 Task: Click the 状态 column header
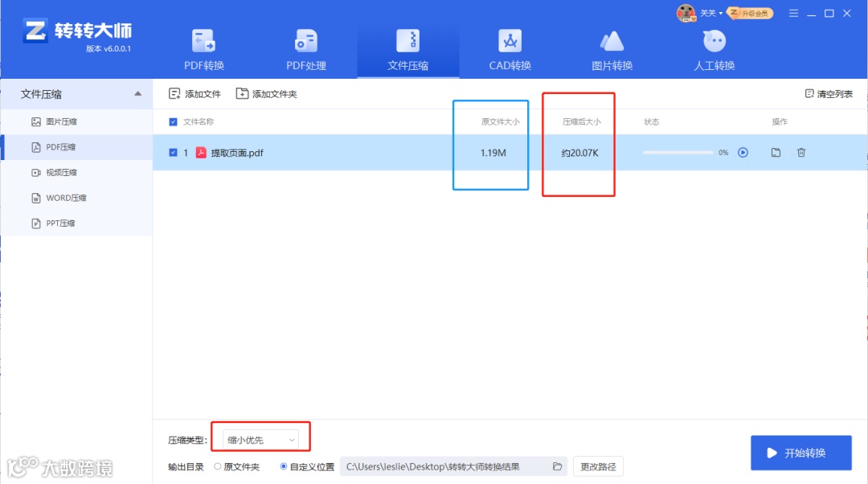(x=652, y=122)
